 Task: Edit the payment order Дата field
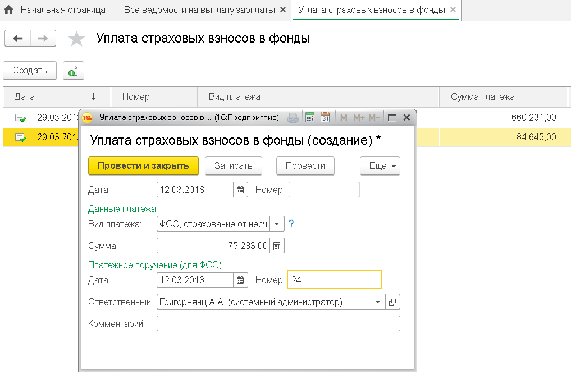pos(195,280)
